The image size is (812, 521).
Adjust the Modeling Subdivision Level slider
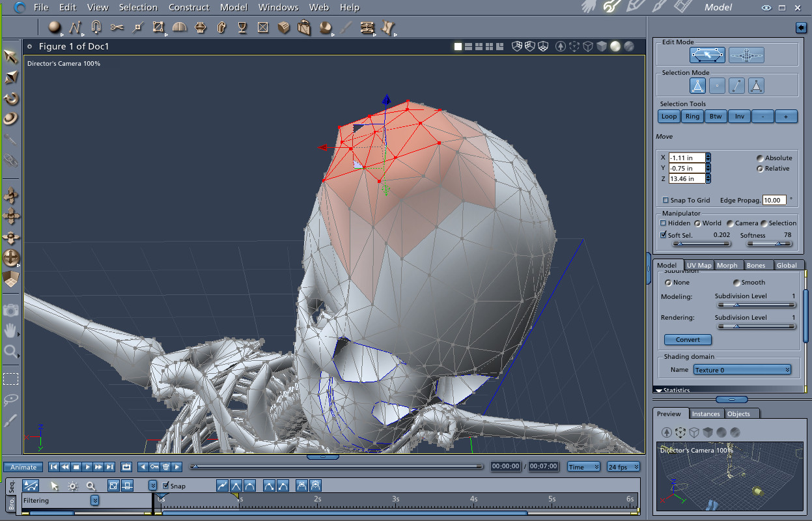tap(755, 304)
